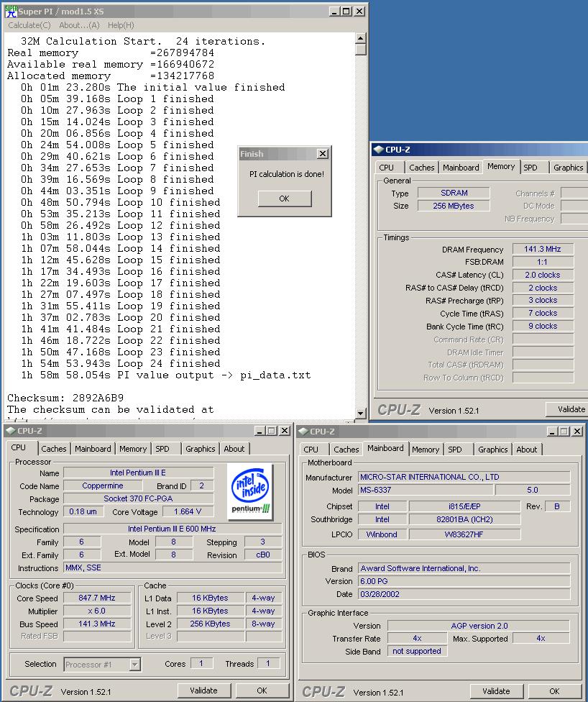Open the About...(A) menu
The height and width of the screenshot is (702, 588).
79,25
